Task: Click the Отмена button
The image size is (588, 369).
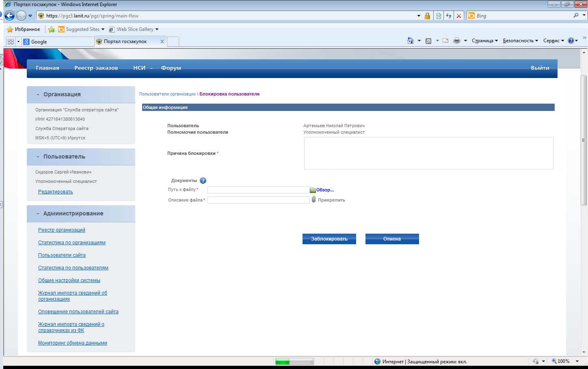Action: [x=392, y=239]
